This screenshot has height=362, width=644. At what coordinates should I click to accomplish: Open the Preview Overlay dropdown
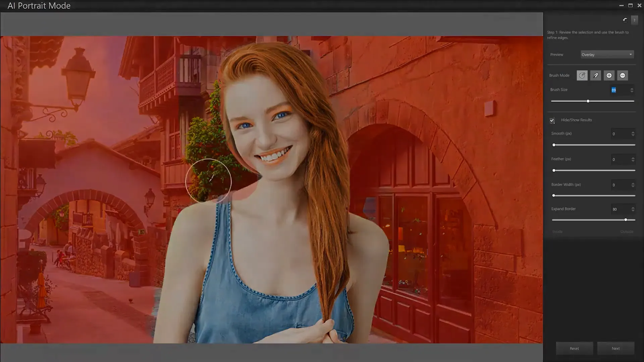pos(607,54)
